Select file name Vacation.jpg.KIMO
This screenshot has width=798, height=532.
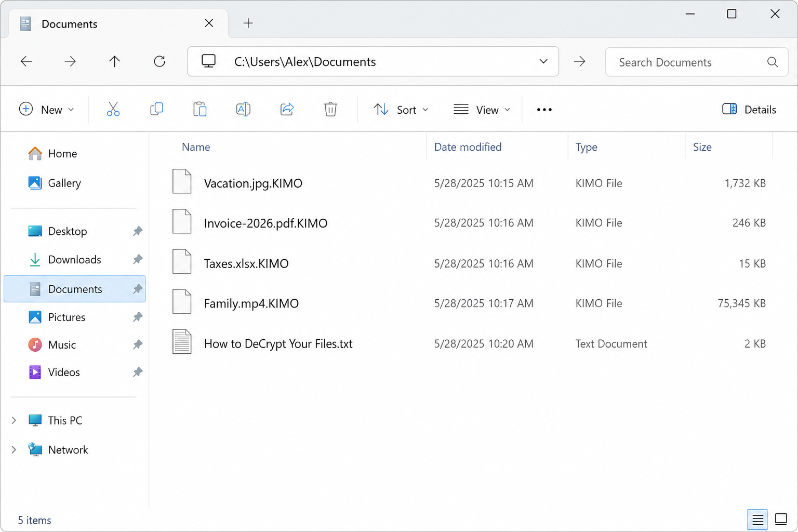(253, 183)
